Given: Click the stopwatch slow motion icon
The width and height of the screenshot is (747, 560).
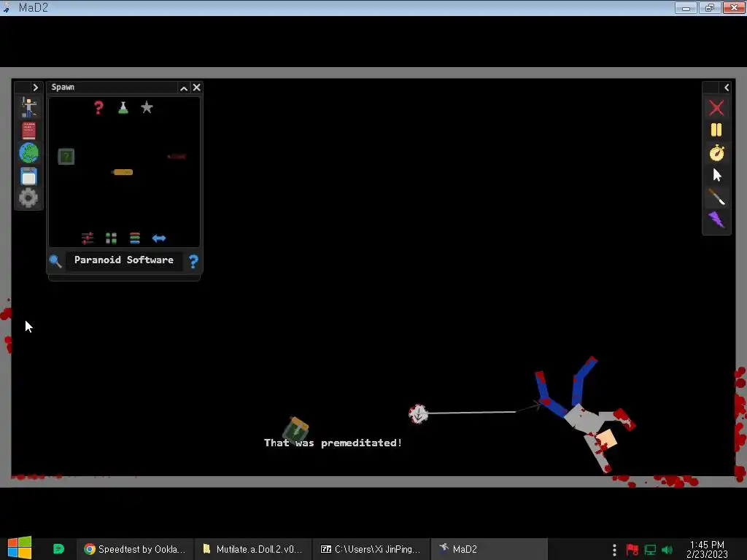Looking at the screenshot, I should point(716,153).
